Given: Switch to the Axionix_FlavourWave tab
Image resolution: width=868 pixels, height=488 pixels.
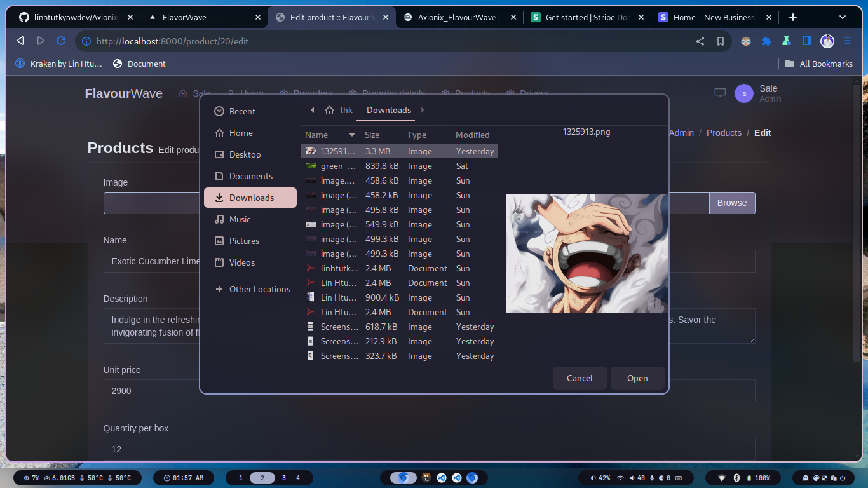Looking at the screenshot, I should point(459,18).
